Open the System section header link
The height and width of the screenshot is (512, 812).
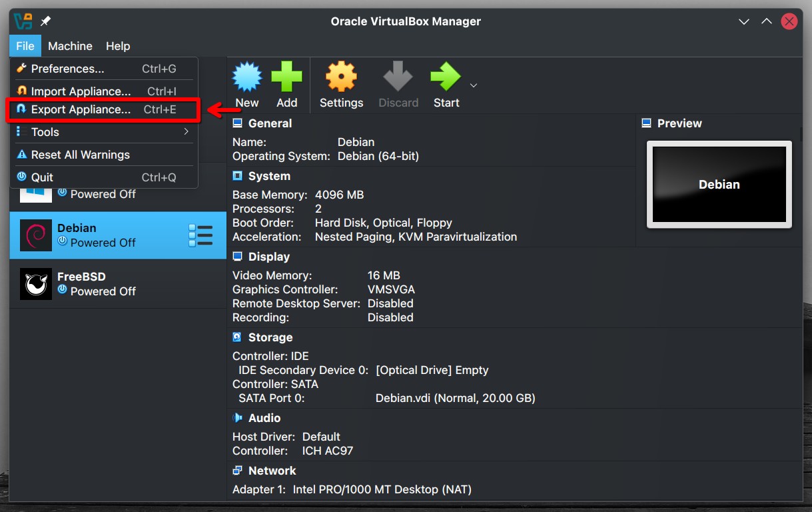[269, 176]
